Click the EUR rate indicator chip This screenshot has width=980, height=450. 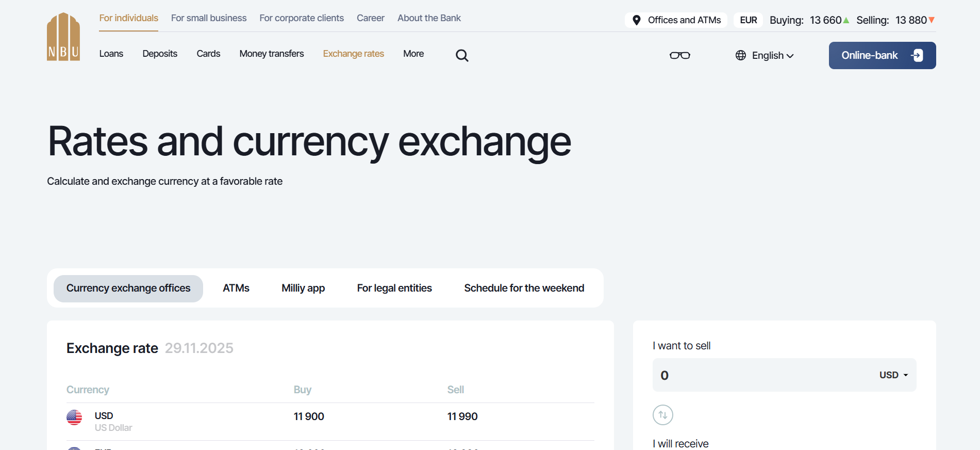(748, 20)
